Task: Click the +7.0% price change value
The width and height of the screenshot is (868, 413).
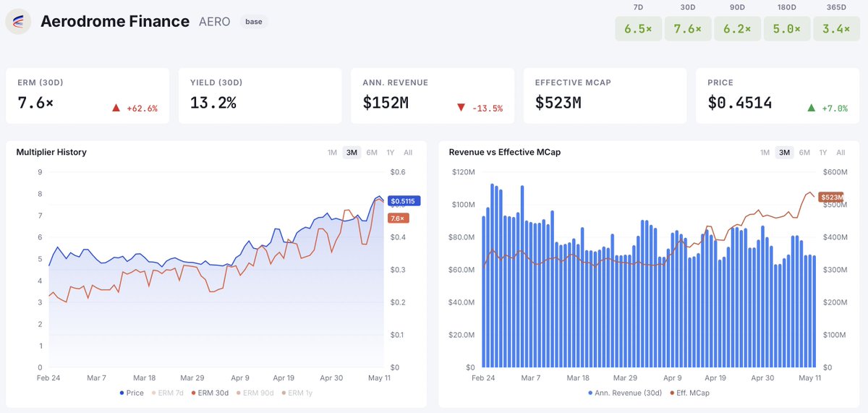Action: (834, 109)
